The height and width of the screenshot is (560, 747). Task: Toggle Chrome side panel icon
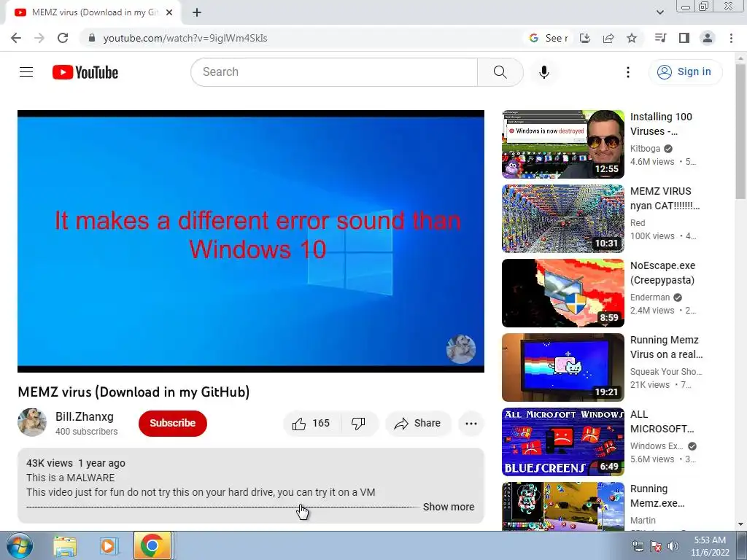point(684,38)
